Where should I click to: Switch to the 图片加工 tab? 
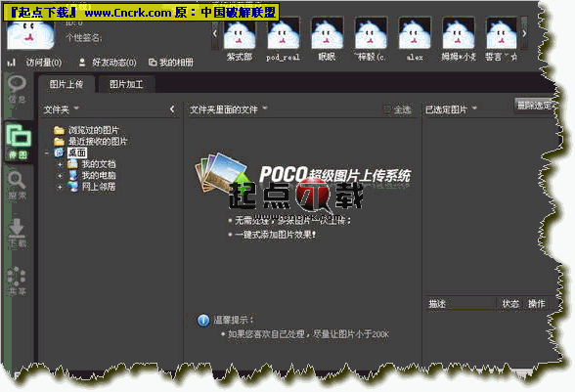point(126,84)
